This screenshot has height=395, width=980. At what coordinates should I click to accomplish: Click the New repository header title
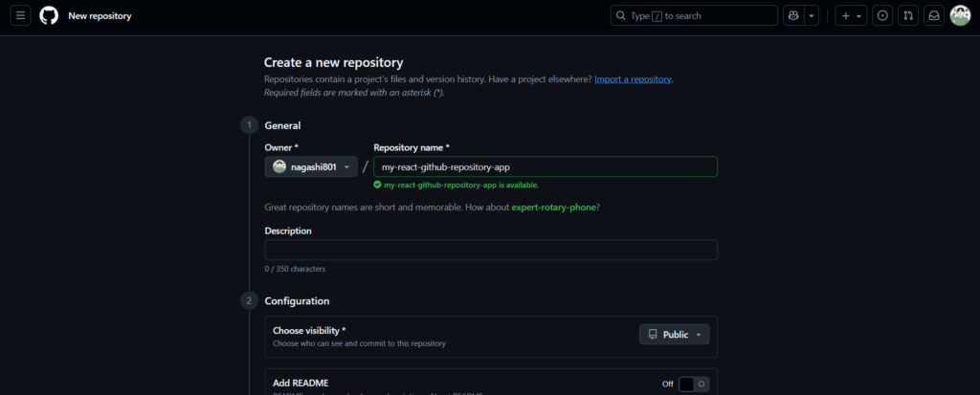100,16
